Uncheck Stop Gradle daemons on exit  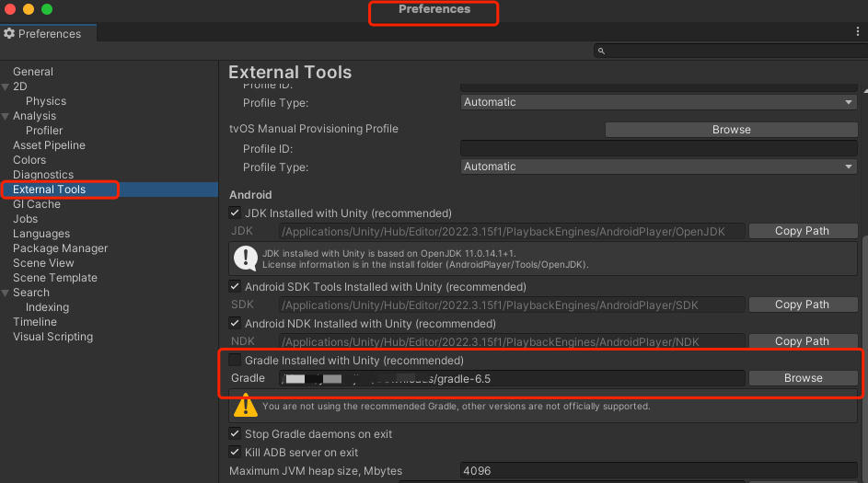(235, 433)
